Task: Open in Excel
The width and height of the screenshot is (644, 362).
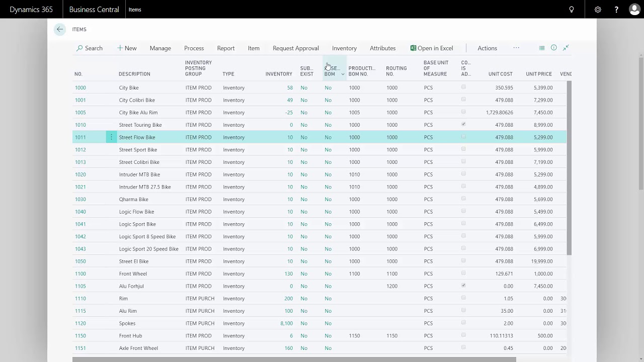Action: point(432,48)
